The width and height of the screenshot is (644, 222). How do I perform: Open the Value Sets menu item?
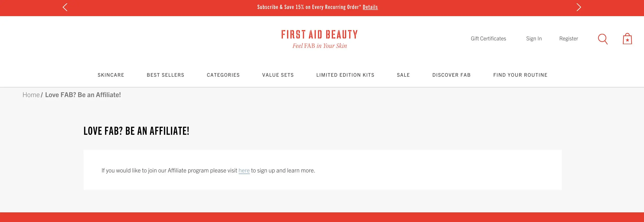[278, 75]
